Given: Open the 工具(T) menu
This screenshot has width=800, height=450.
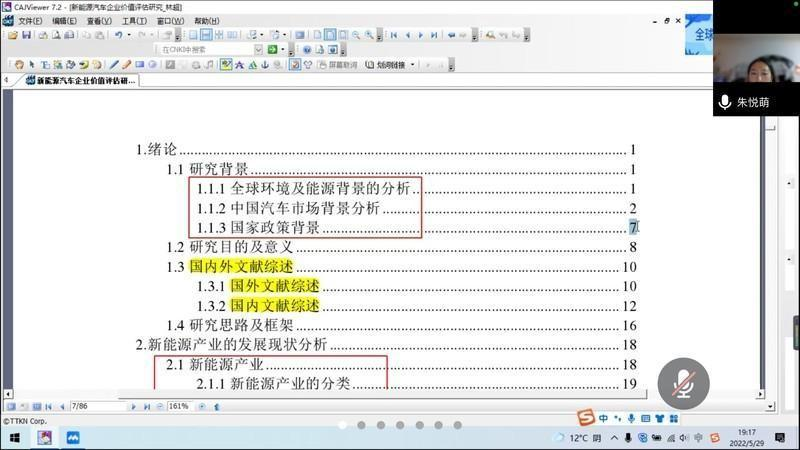Looking at the screenshot, I should click(x=134, y=20).
